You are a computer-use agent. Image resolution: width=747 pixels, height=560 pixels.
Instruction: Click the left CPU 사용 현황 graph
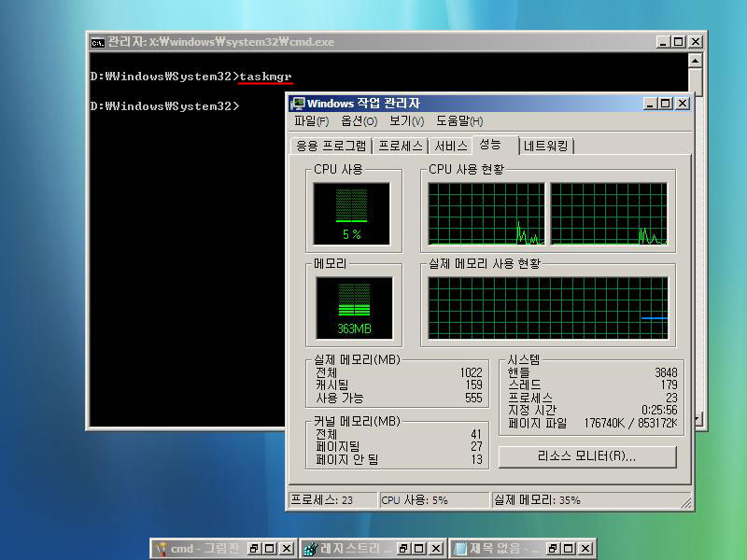486,214
